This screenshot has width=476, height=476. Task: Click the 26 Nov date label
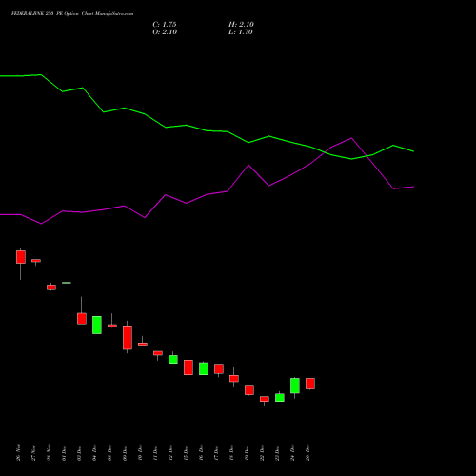[18, 452]
